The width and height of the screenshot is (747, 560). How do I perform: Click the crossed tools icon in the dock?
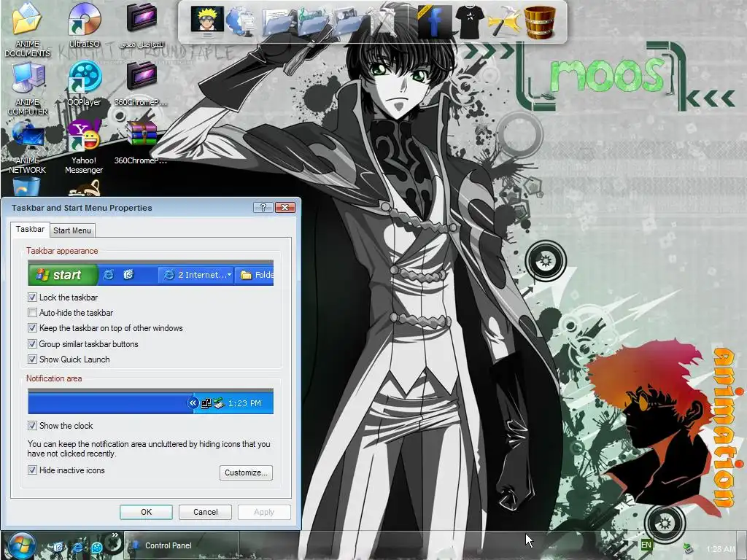click(x=384, y=22)
